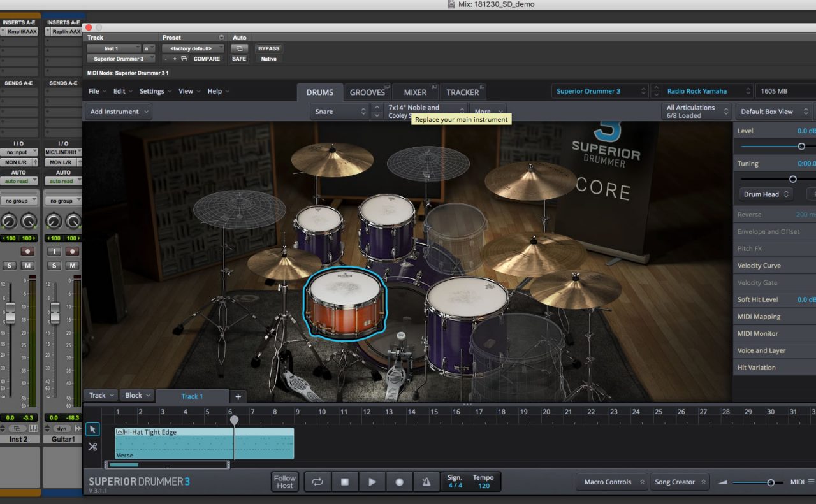This screenshot has width=816, height=504.
Task: Toggle BYPASS on the plug-in
Action: [269, 48]
